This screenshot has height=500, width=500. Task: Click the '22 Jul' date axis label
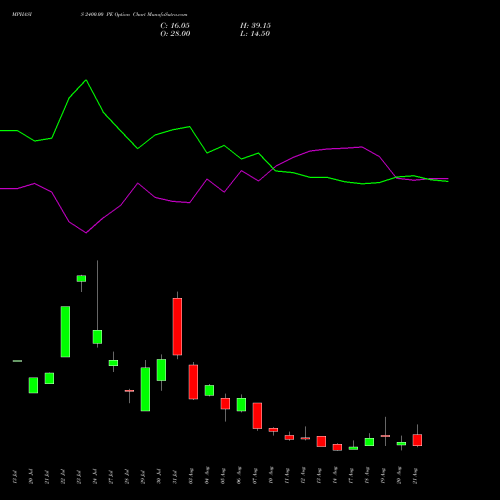coord(63,477)
